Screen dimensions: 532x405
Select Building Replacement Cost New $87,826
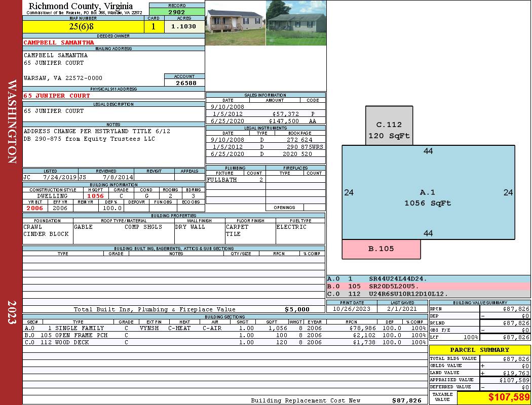(407, 400)
